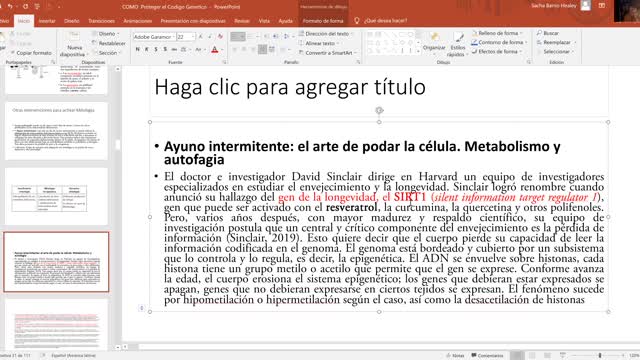Click the Undo arrow in the title bar

tap(10, 7)
